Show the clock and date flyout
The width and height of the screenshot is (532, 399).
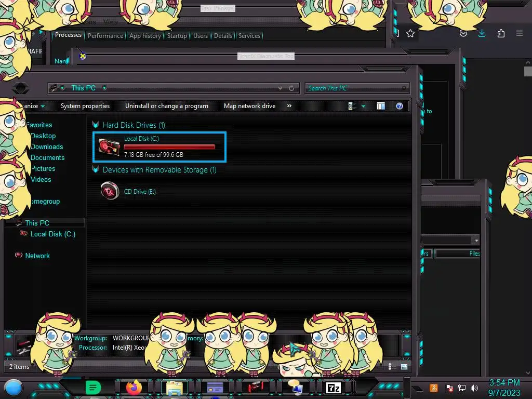pyautogui.click(x=504, y=388)
